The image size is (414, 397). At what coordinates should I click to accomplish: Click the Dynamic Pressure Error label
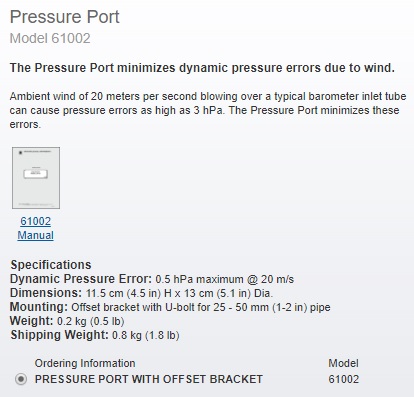(x=81, y=279)
